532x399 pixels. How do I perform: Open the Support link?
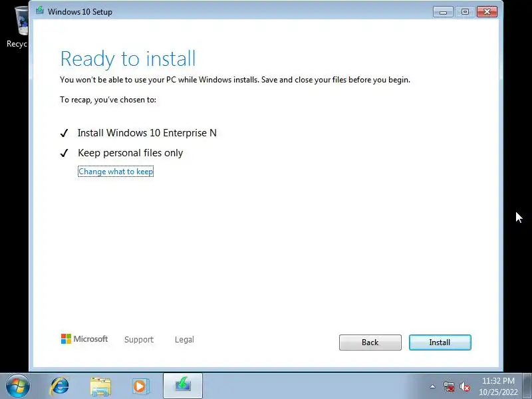(139, 339)
